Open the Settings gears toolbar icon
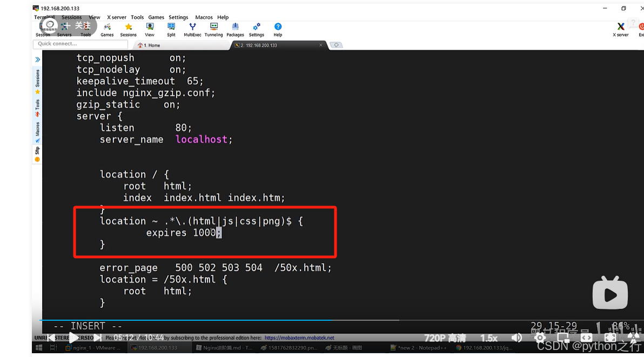This screenshot has width=644, height=357. [256, 30]
